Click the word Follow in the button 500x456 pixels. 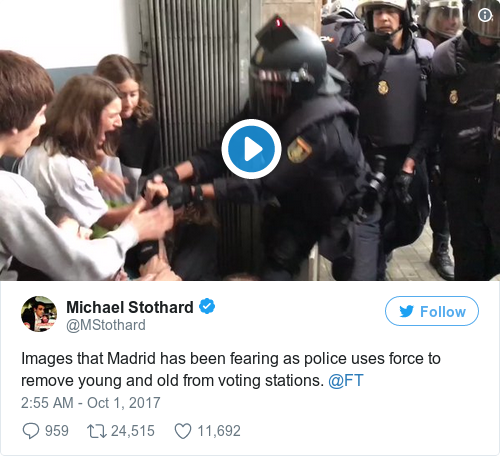[x=443, y=312]
